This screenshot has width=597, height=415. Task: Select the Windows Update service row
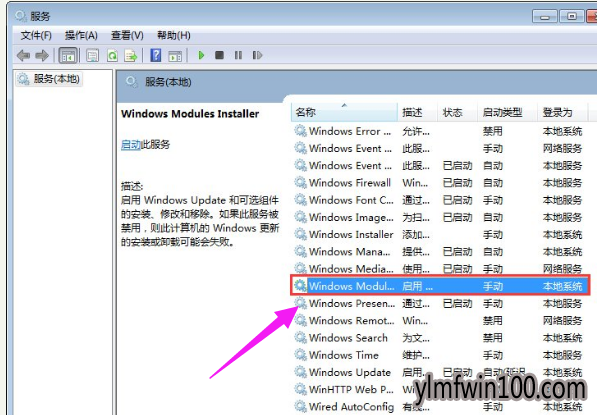pos(440,372)
